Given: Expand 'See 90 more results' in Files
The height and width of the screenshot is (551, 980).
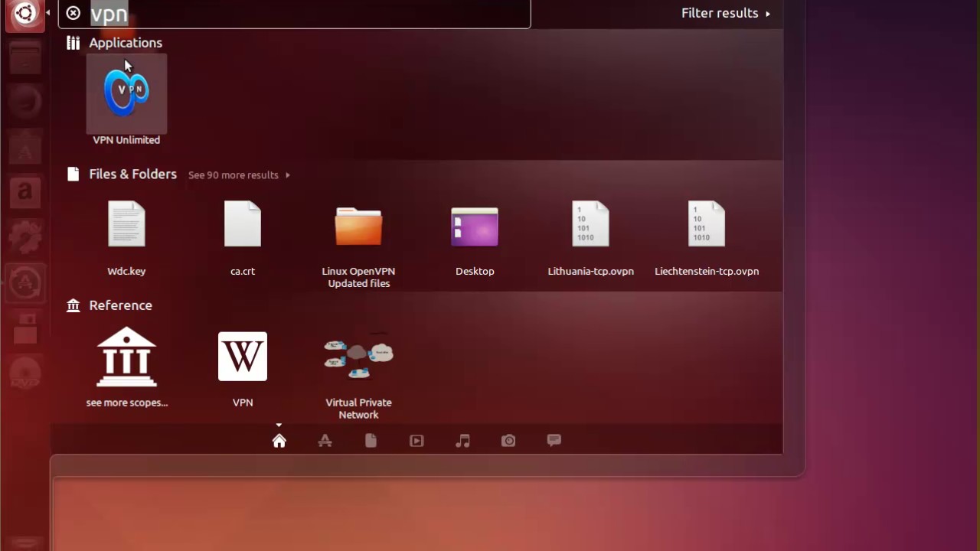Looking at the screenshot, I should pos(239,175).
